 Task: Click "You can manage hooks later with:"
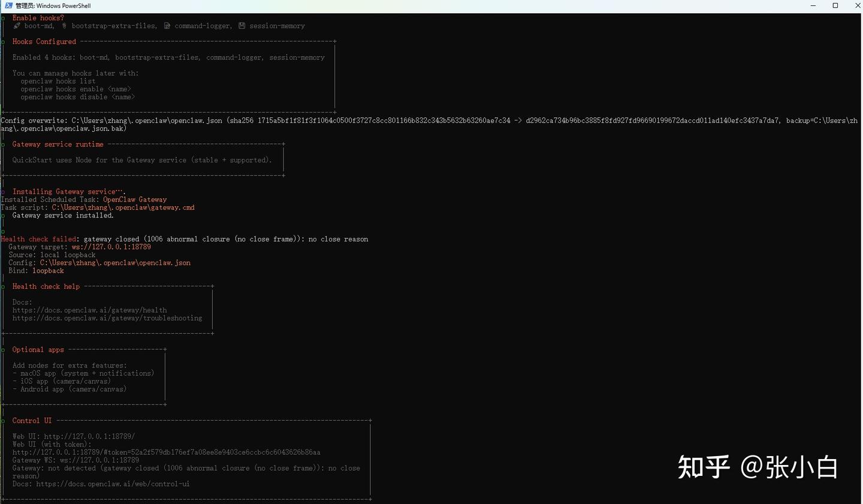pyautogui.click(x=76, y=73)
